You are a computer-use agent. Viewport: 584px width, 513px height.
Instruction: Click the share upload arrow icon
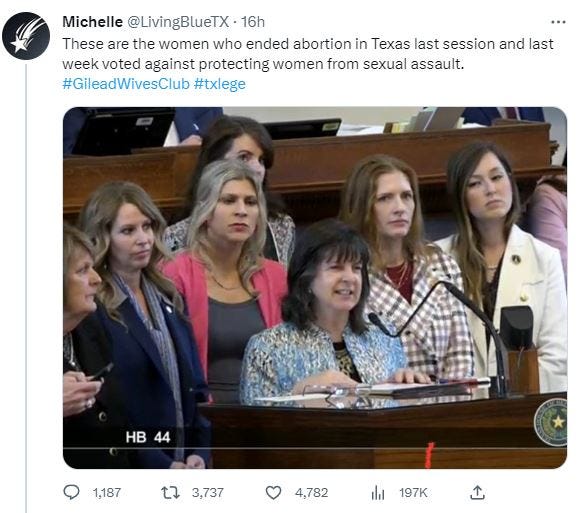477,493
